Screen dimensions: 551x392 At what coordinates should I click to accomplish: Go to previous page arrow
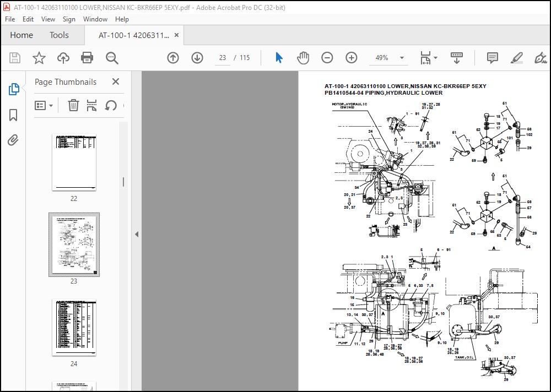click(x=173, y=58)
